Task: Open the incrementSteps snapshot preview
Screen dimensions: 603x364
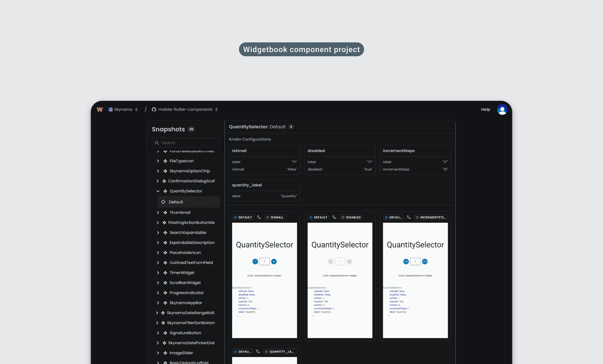Action: [x=415, y=280]
